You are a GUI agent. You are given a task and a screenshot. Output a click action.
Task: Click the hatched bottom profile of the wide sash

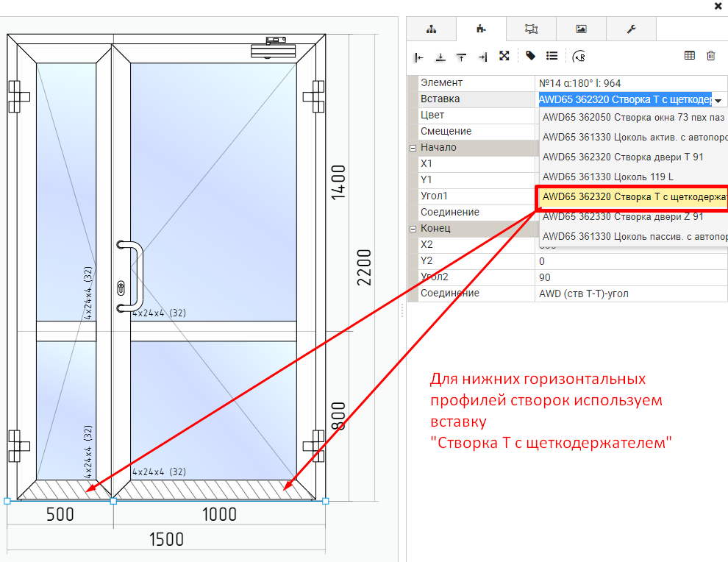(214, 490)
